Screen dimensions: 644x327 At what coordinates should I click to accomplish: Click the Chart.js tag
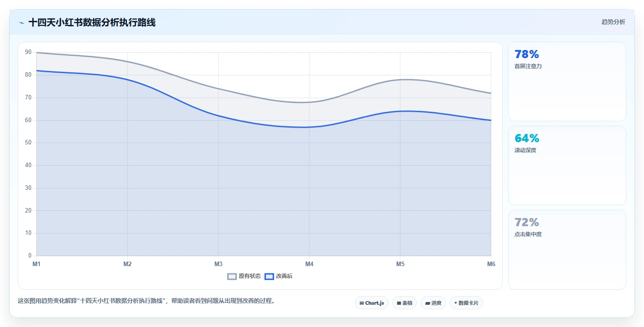pos(372,303)
